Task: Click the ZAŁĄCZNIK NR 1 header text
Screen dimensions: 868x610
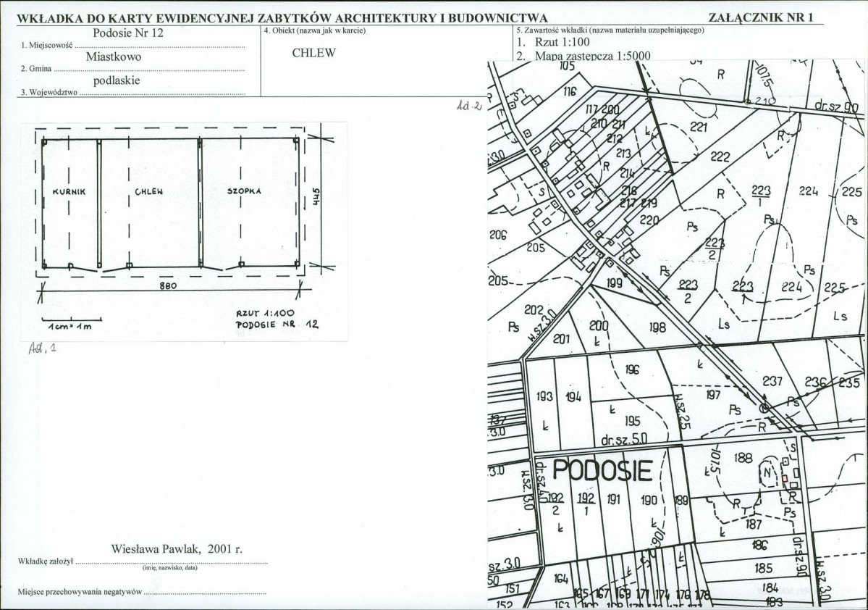Action: (761, 17)
